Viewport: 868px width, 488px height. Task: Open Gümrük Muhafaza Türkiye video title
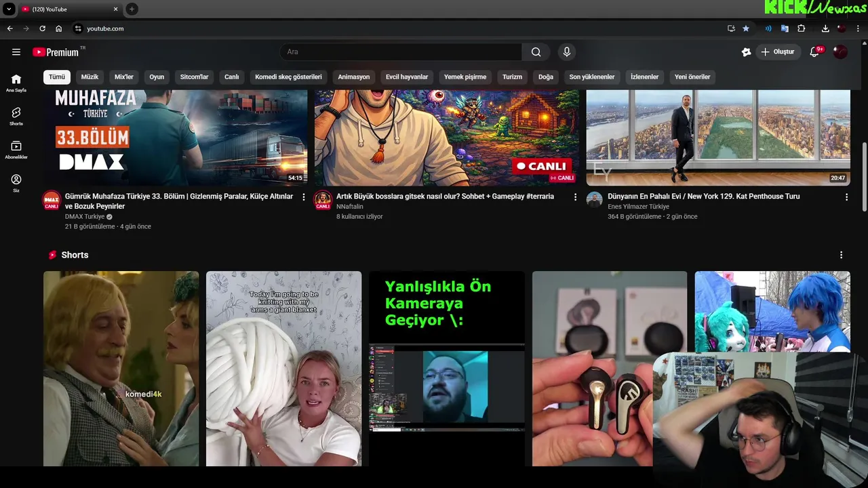(x=179, y=201)
